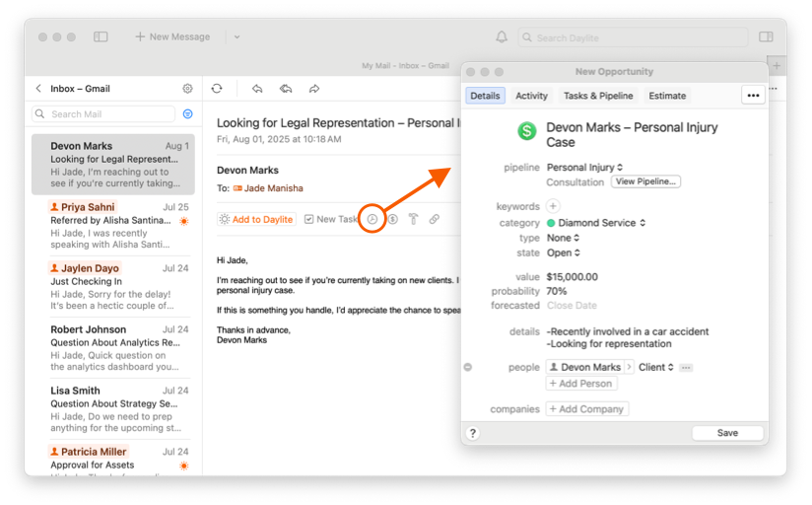
Task: Toggle the left sidebar panel
Action: [101, 37]
